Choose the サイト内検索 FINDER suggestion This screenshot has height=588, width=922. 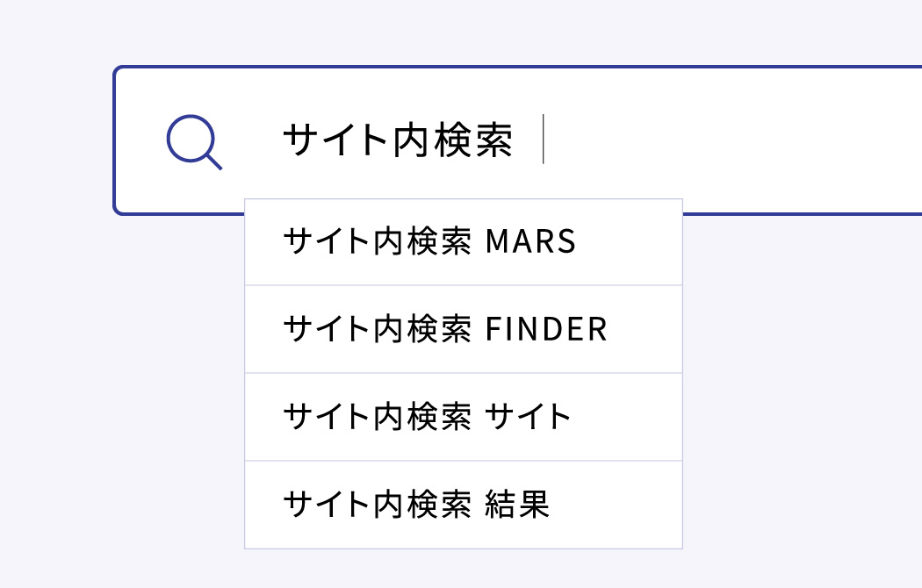(x=464, y=329)
